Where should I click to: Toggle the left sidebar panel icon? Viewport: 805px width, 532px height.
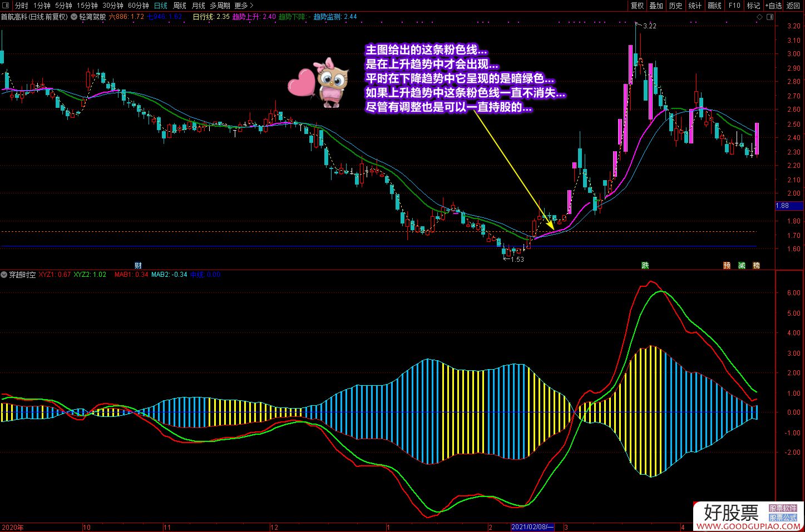(x=5, y=6)
